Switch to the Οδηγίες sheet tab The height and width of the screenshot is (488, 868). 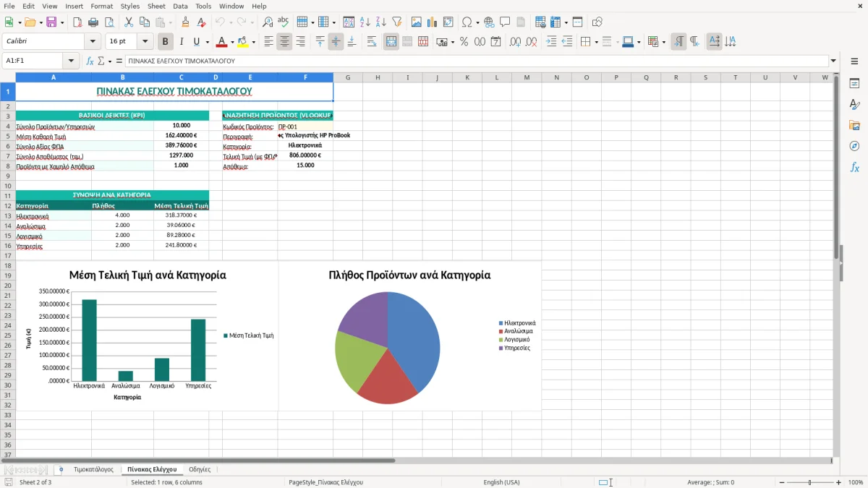point(200,469)
